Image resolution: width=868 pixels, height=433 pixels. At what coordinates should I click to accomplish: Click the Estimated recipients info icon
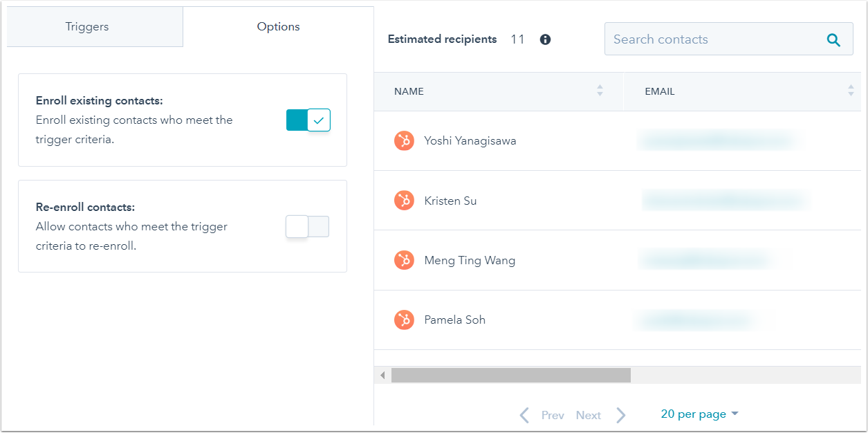coord(545,39)
